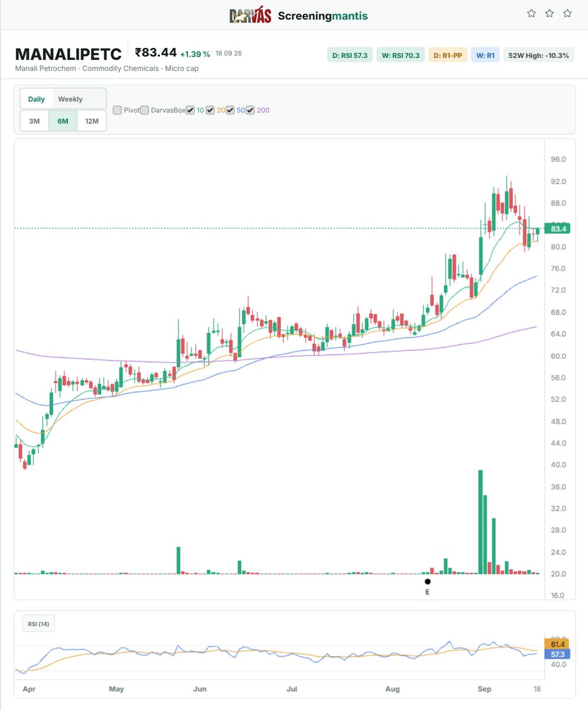This screenshot has height=710, width=588.
Task: Click the +1.39 % change value
Action: click(195, 54)
